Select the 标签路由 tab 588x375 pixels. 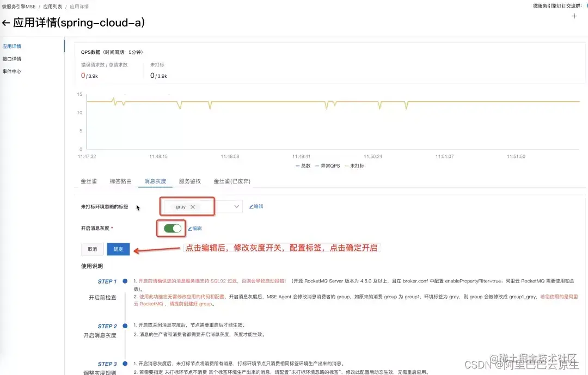(120, 181)
